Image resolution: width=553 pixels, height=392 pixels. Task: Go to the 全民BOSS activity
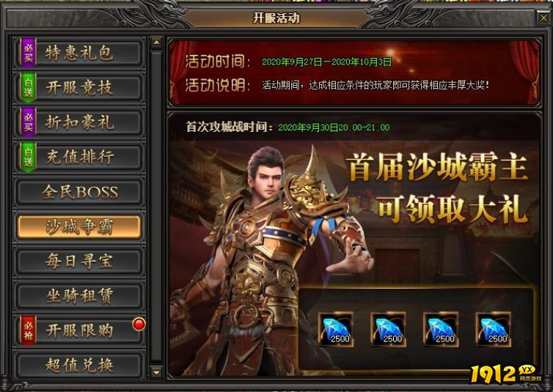tap(79, 191)
